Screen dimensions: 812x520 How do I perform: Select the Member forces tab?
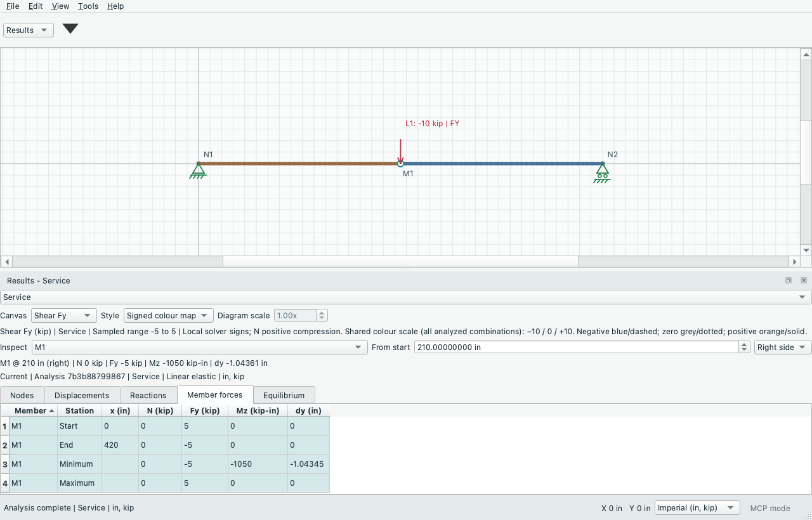(215, 394)
